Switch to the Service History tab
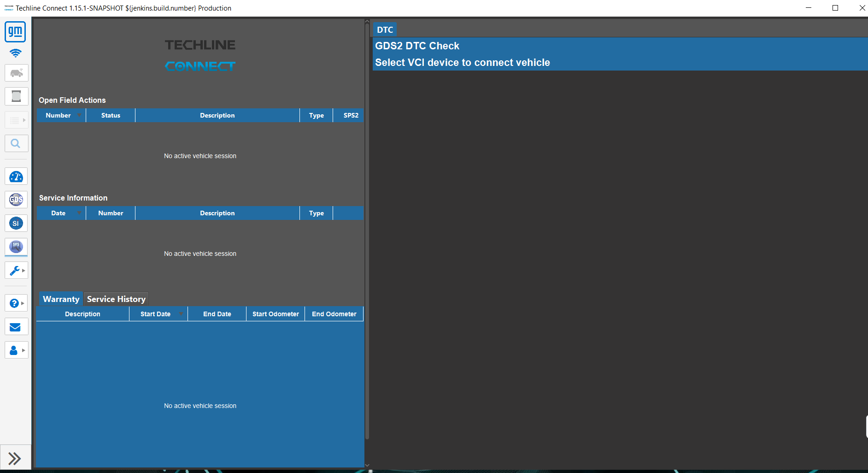Image resolution: width=868 pixels, height=473 pixels. pos(116,299)
